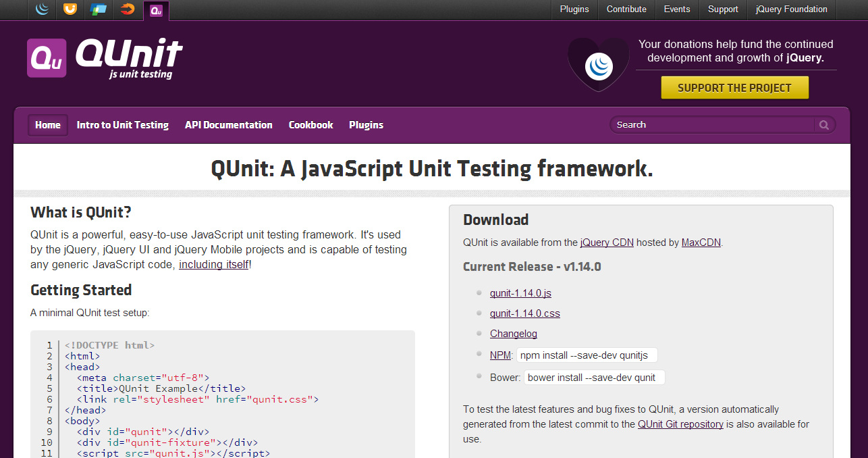Viewport: 868px width, 458px height.
Task: Open the NPM link
Action: [501, 355]
